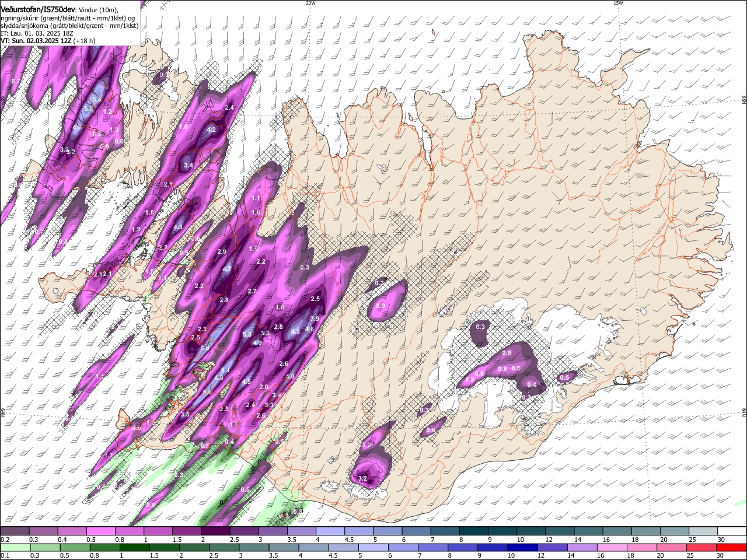
Task: Click the Veðurstofan/IS750dev title text
Action: tap(39, 9)
